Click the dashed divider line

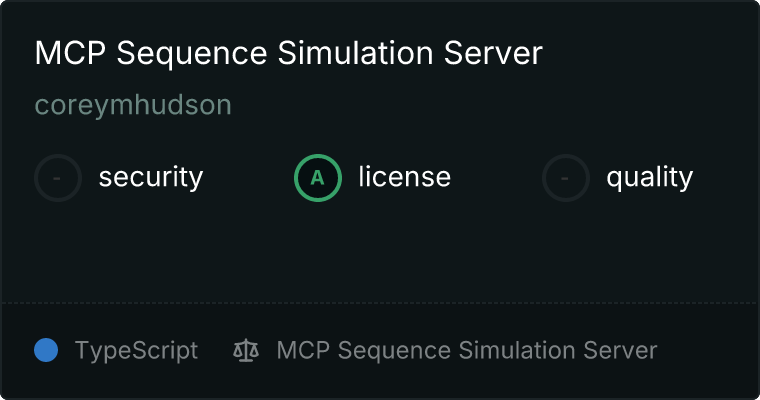click(380, 303)
